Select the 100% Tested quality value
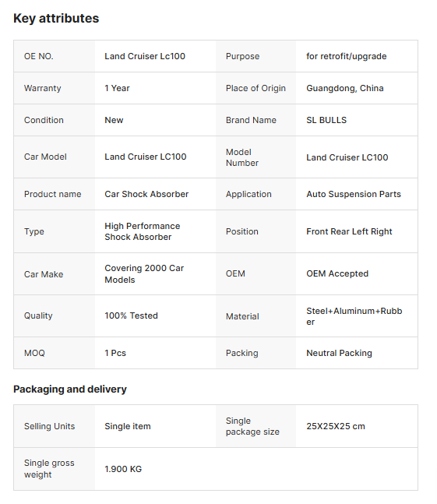 click(131, 315)
